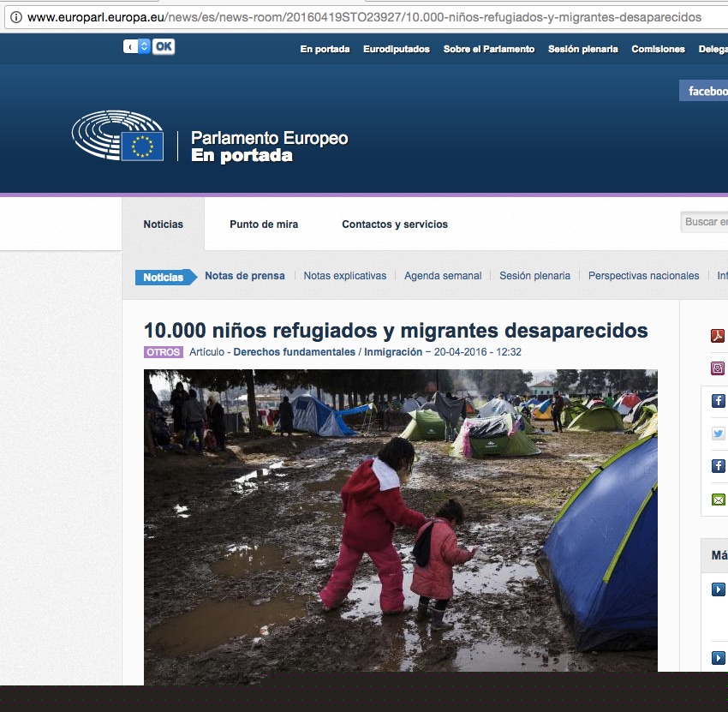
Task: Select the Noticias main tab
Action: (x=163, y=224)
